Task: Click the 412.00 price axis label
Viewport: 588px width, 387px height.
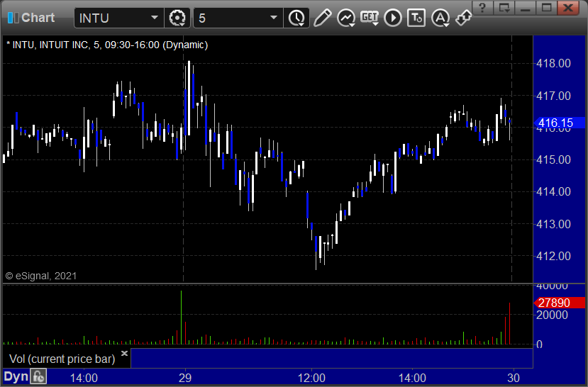Action: (553, 257)
